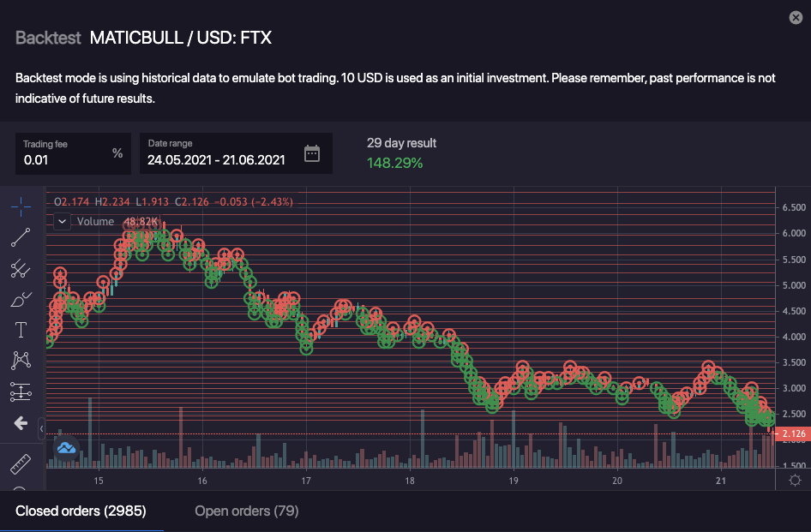
Task: Select the trend line drawing tool
Action: pos(21,237)
